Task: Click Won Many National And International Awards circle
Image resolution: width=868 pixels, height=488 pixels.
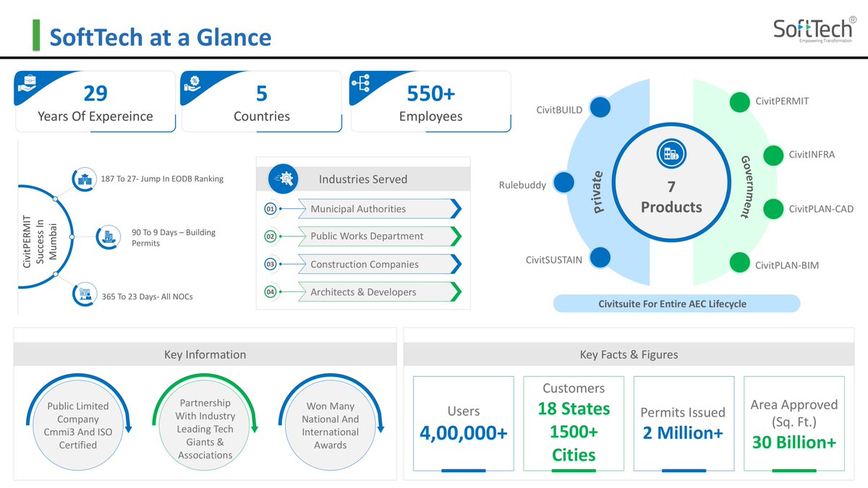Action: tap(331, 426)
